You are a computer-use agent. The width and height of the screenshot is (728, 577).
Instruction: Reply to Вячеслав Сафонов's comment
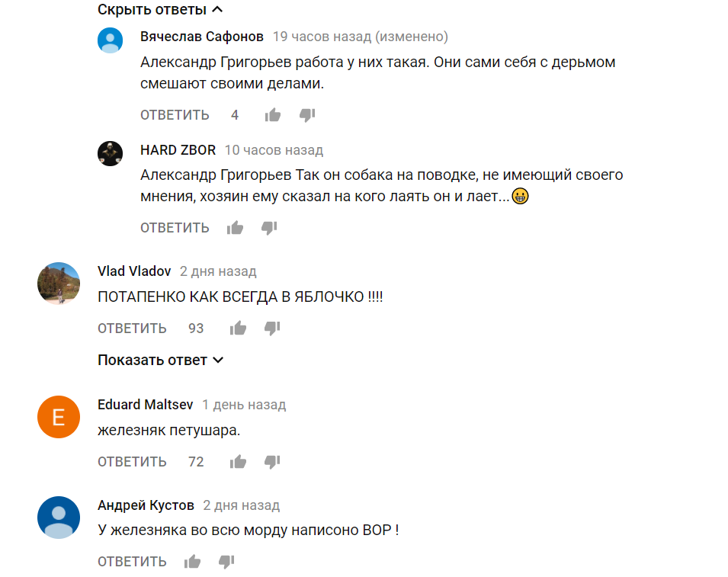point(175,114)
